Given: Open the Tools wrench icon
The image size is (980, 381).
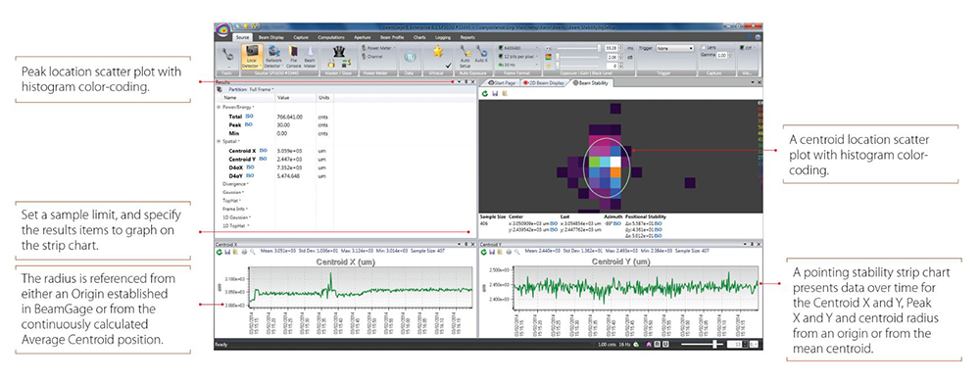Looking at the screenshot, I should click(x=226, y=55).
